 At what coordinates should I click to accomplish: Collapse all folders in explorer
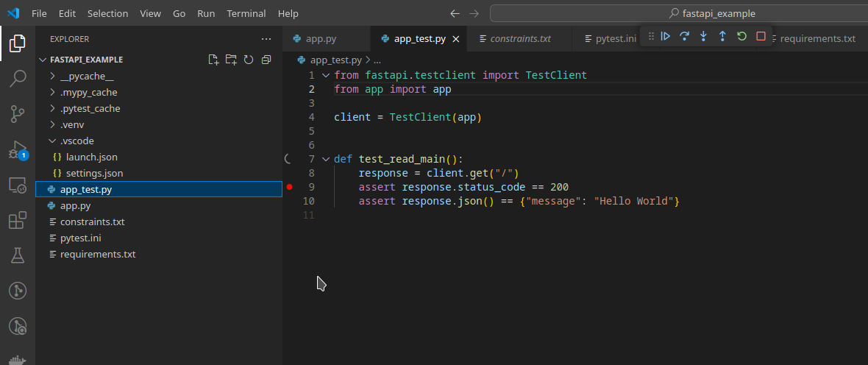coord(266,60)
